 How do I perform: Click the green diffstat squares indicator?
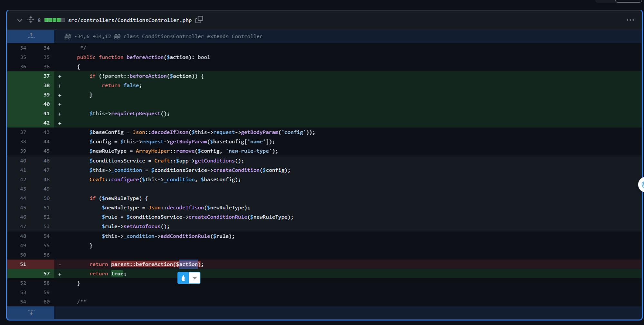[54, 20]
